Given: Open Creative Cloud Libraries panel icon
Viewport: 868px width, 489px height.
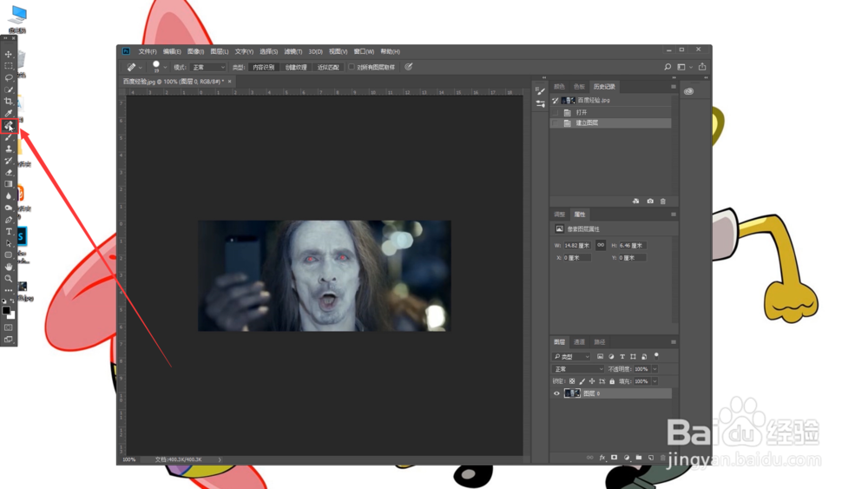Looking at the screenshot, I should pyautogui.click(x=688, y=91).
